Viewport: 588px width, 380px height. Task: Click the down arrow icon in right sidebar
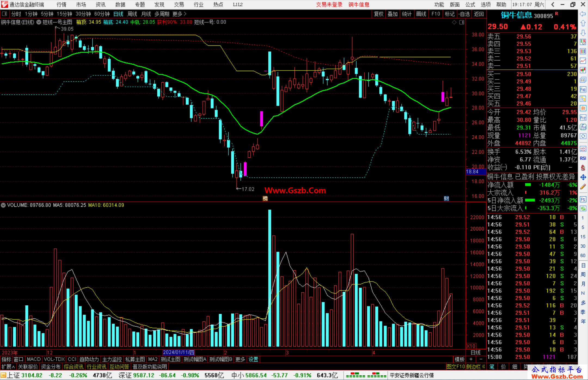(583, 33)
